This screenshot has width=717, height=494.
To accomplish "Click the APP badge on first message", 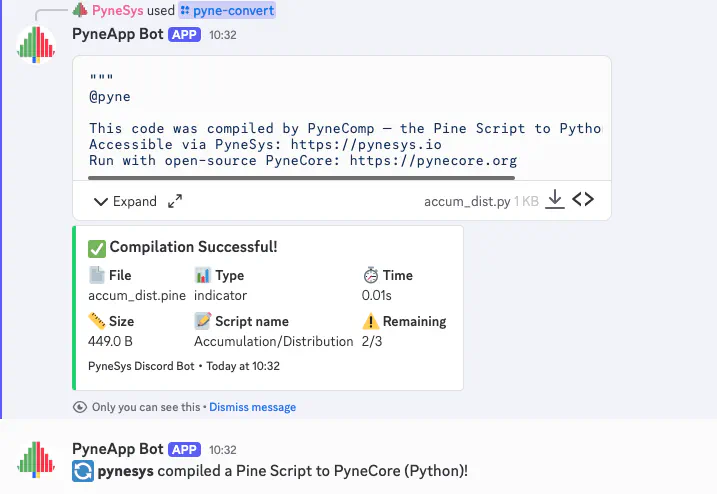I will tap(184, 34).
